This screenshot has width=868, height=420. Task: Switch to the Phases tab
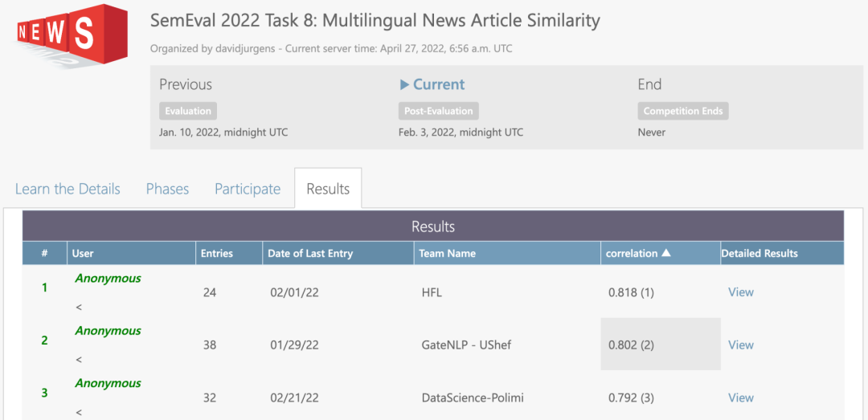coord(167,189)
